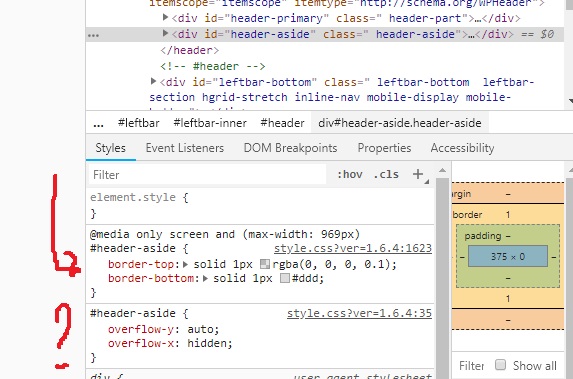Open the Accessibility tab

click(462, 148)
